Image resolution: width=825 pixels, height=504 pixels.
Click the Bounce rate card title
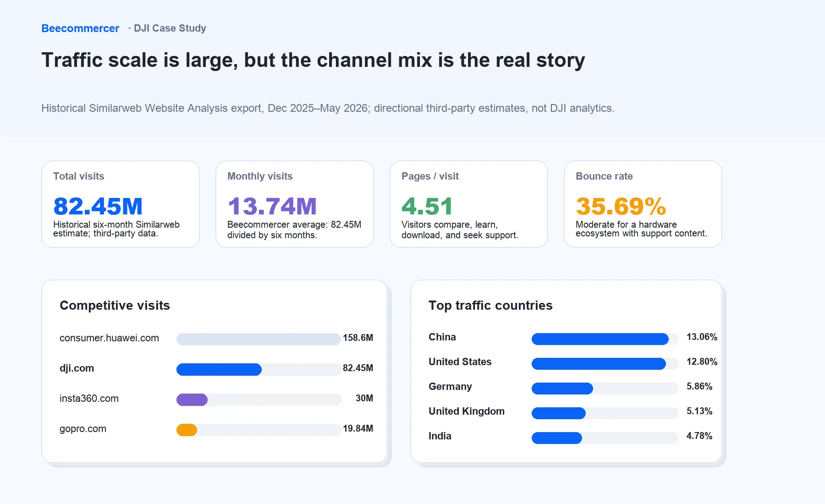click(604, 176)
